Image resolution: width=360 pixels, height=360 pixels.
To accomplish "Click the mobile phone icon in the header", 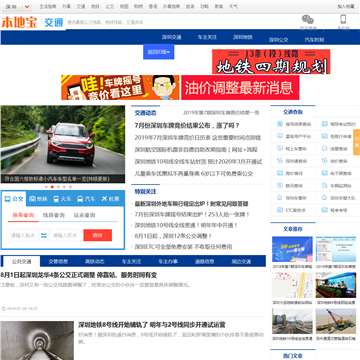I will pyautogui.click(x=343, y=19).
